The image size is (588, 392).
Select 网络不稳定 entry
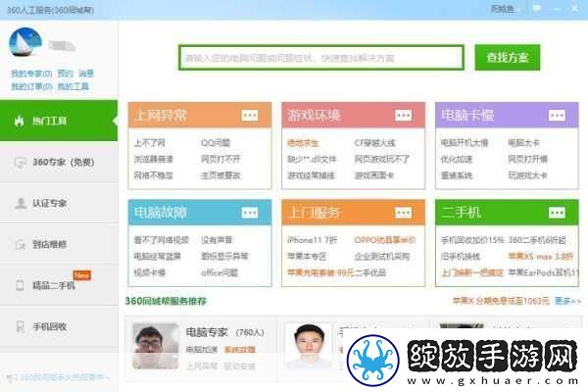pos(154,175)
